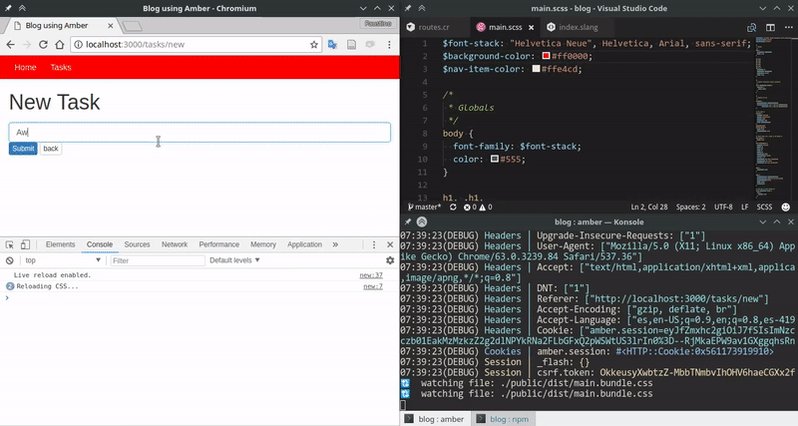Image resolution: width=798 pixels, height=426 pixels.
Task: Shade the VS Code window with double-arrow icon
Action: pyautogui.click(x=422, y=8)
